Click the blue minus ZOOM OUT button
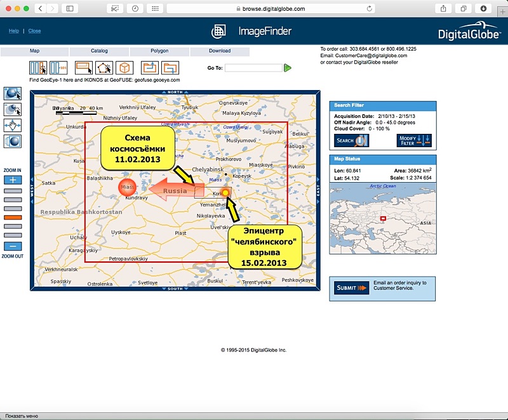The height and width of the screenshot is (420, 508). pyautogui.click(x=13, y=246)
